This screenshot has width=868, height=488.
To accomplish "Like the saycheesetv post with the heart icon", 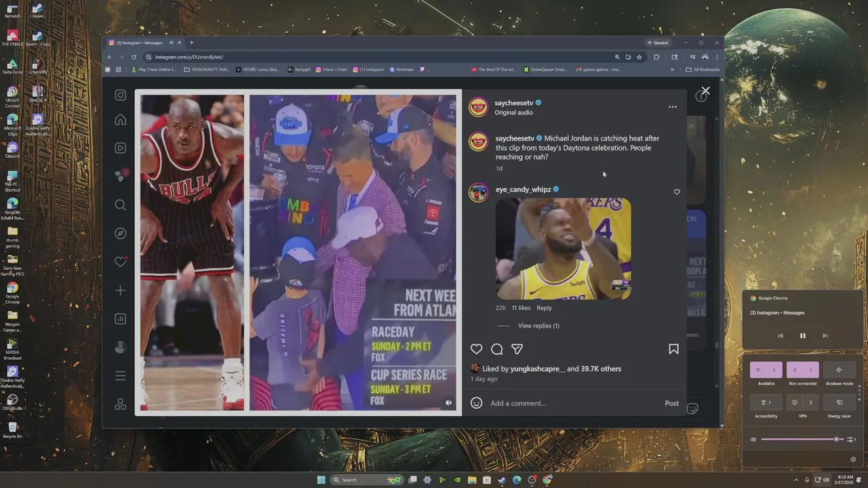I will point(477,349).
